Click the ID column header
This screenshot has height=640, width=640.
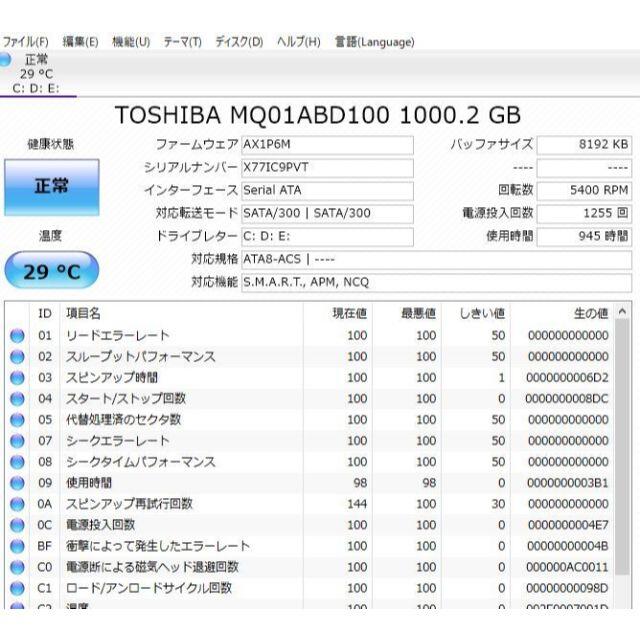click(45, 313)
